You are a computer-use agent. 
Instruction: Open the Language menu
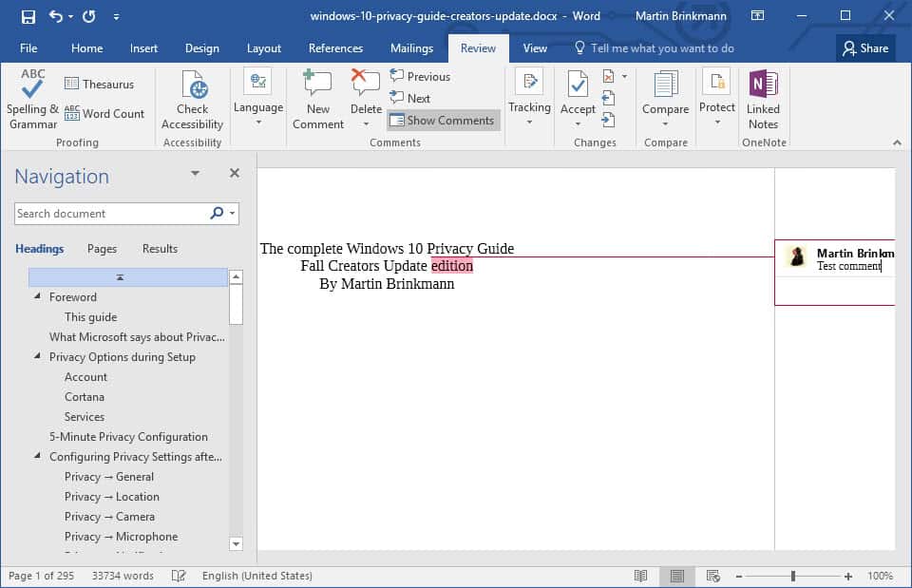258,98
